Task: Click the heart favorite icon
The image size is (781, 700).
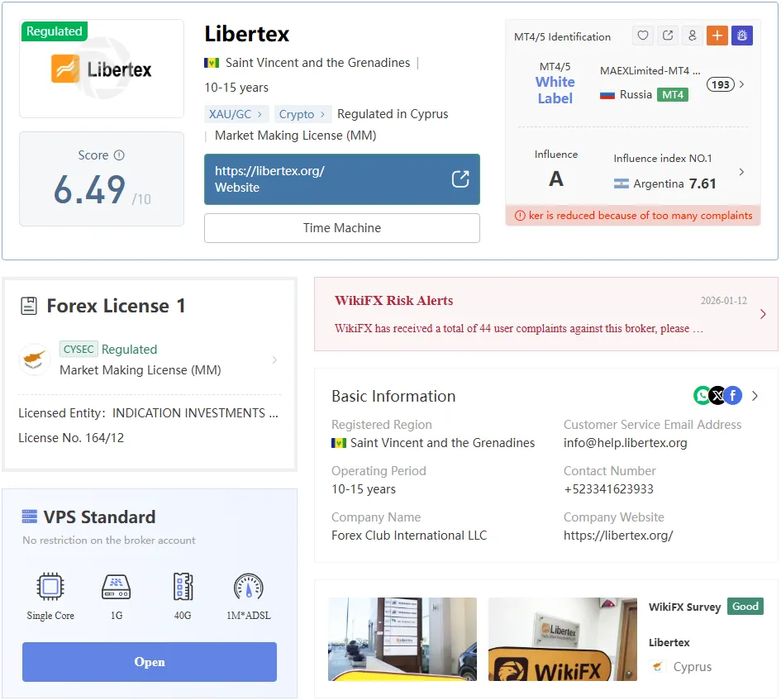Action: [x=642, y=36]
